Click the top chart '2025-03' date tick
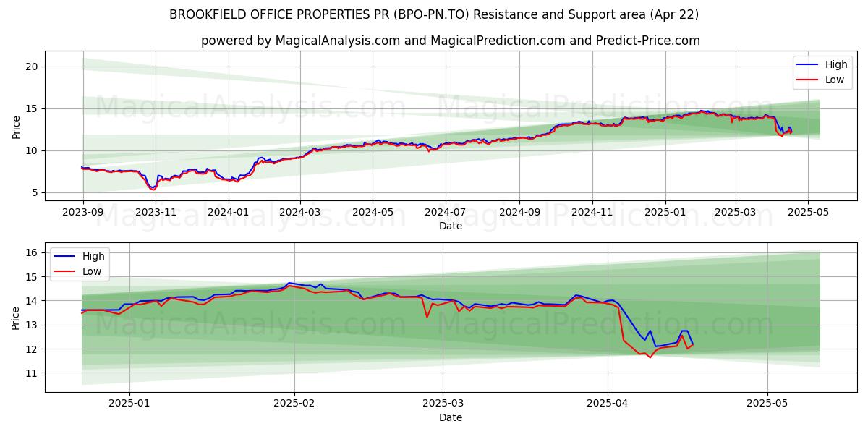The width and height of the screenshot is (868, 434). coord(736,213)
